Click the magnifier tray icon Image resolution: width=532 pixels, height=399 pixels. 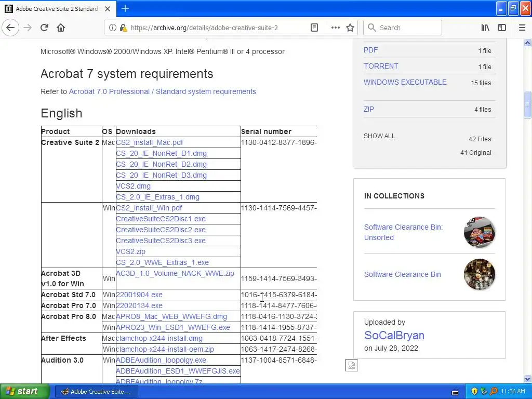[494, 392]
